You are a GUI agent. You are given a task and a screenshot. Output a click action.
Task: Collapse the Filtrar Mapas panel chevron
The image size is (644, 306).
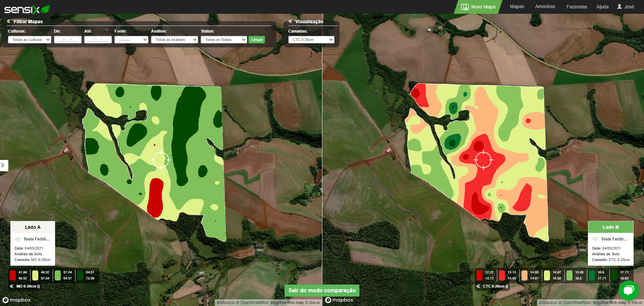pyautogui.click(x=9, y=21)
